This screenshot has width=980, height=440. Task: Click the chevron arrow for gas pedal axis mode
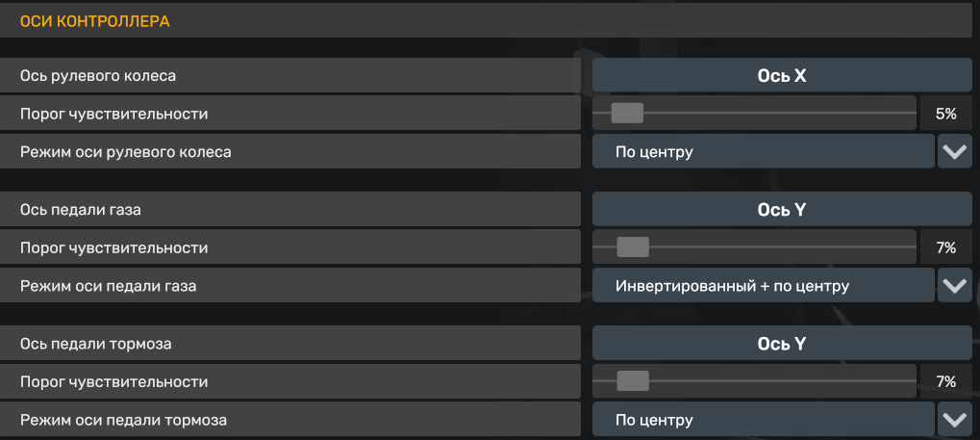tap(954, 285)
